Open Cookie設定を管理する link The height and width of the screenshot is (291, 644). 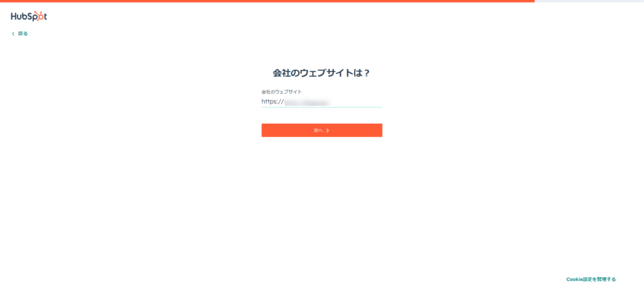pos(591,279)
